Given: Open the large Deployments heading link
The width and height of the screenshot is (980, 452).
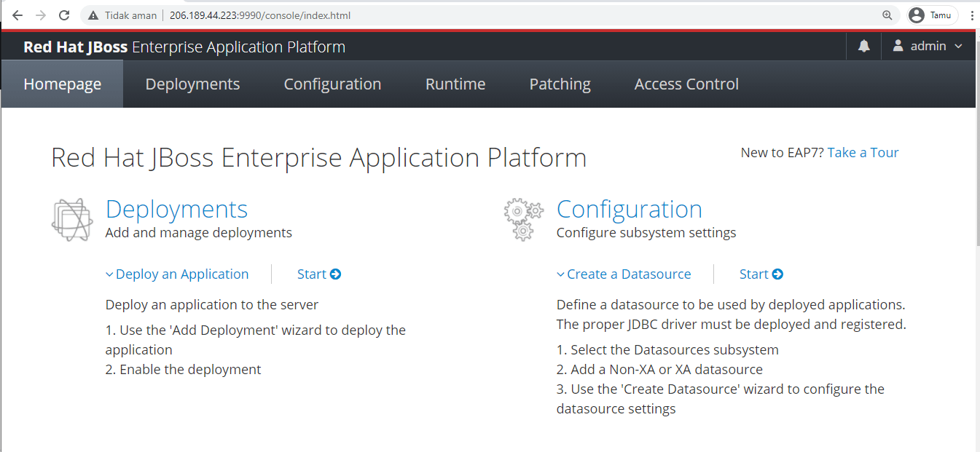Looking at the screenshot, I should [x=177, y=210].
